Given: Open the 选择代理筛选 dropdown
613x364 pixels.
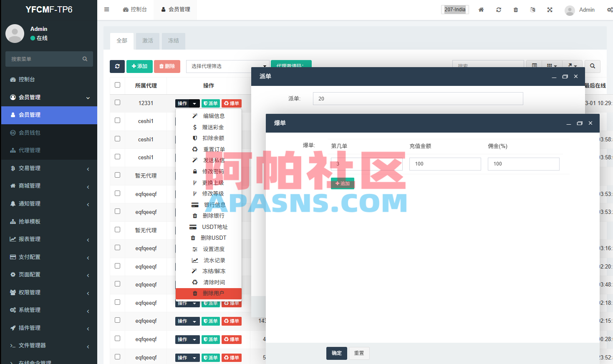Looking at the screenshot, I should 228,66.
